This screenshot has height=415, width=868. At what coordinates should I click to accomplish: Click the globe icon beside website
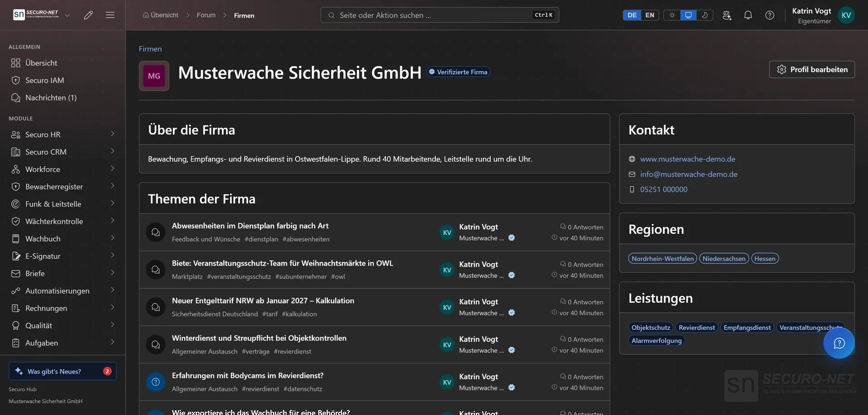point(632,159)
